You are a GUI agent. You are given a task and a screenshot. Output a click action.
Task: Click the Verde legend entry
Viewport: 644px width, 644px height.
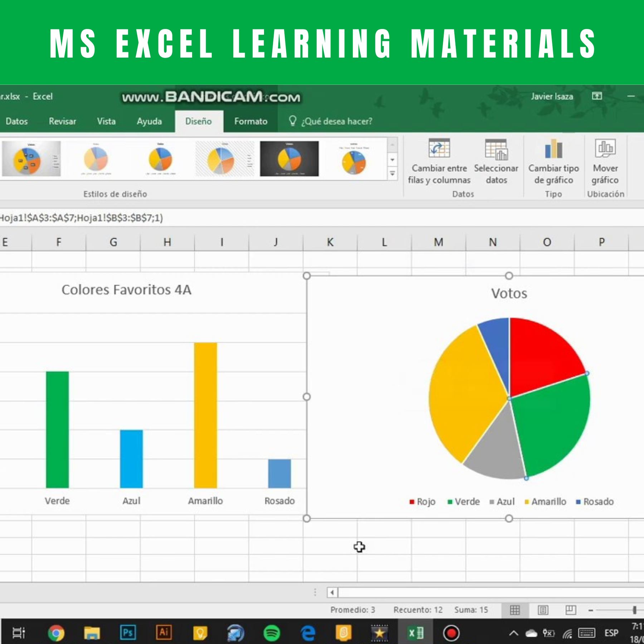[464, 502]
